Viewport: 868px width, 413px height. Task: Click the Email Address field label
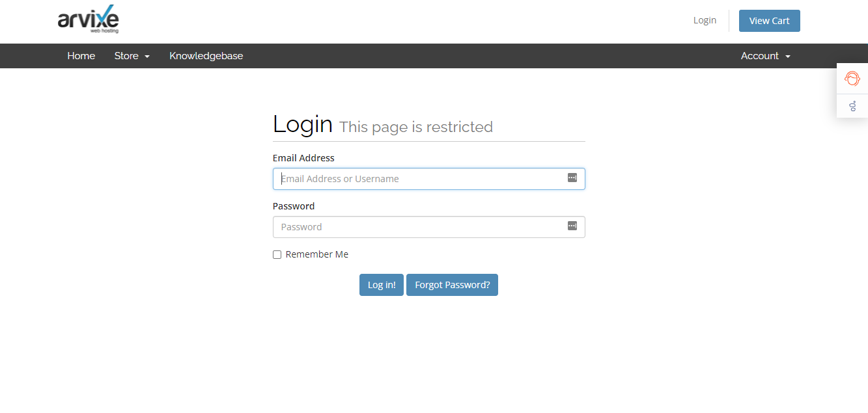[303, 158]
